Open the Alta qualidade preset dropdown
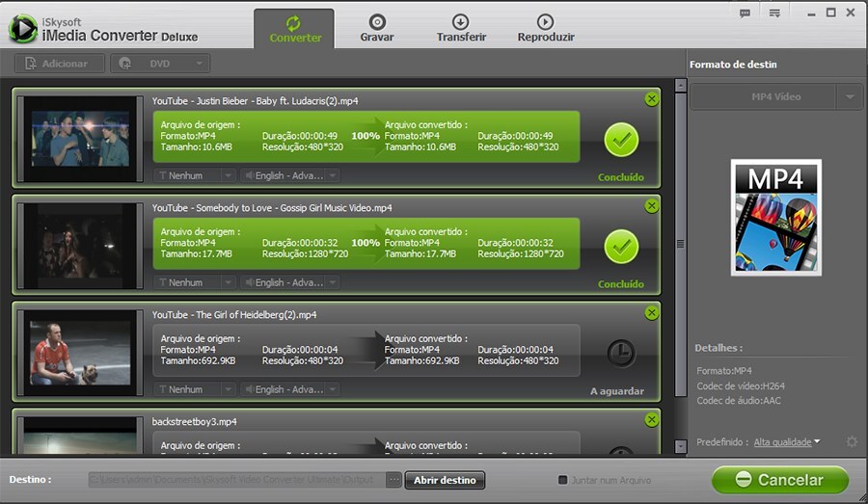This screenshot has height=504, width=868. point(787,442)
